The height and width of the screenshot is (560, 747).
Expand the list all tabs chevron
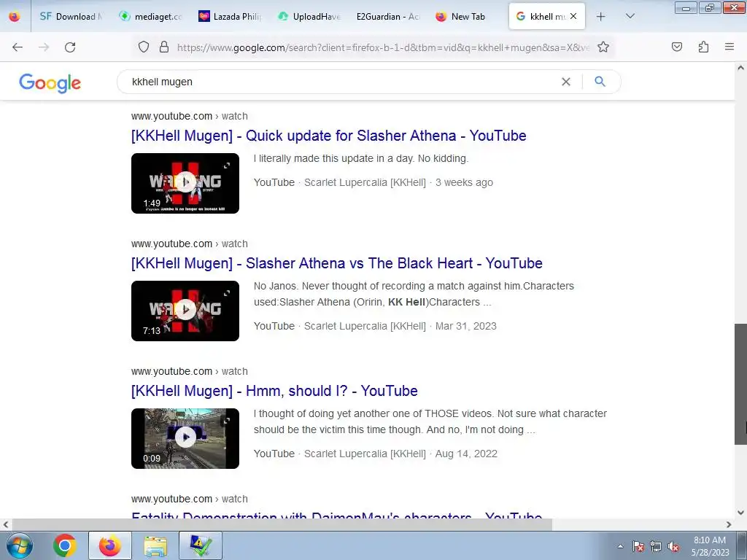pyautogui.click(x=630, y=16)
